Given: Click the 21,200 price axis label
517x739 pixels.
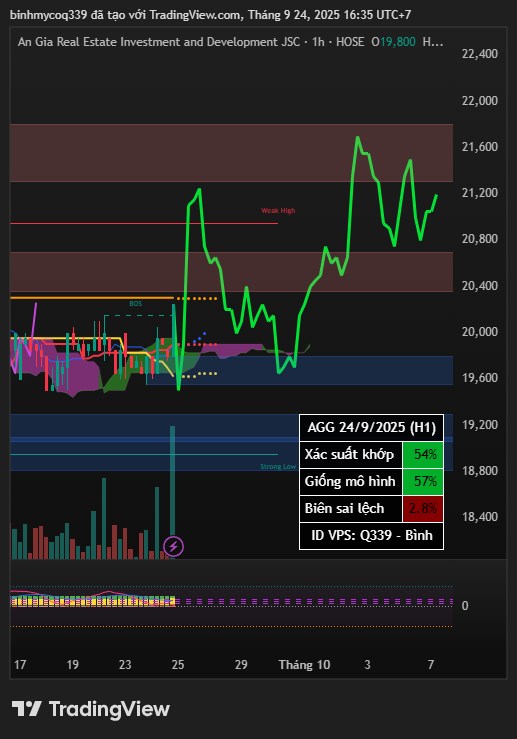Looking at the screenshot, I should tap(480, 193).
